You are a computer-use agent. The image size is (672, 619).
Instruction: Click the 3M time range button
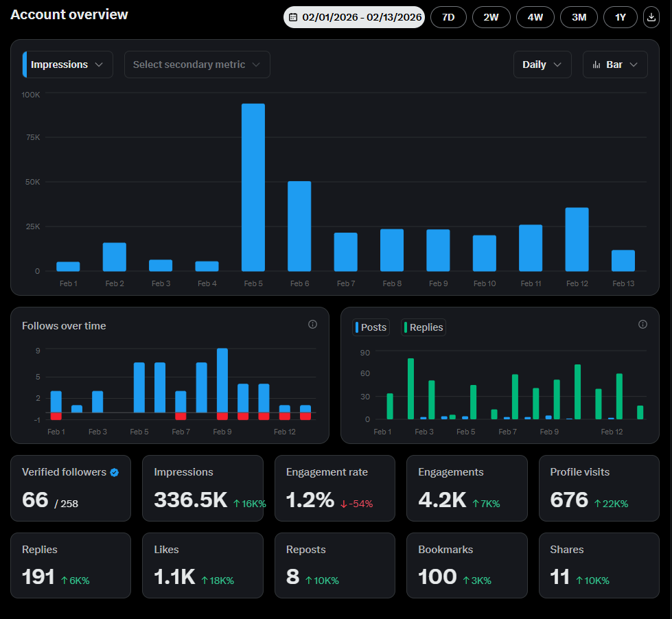[x=579, y=17]
